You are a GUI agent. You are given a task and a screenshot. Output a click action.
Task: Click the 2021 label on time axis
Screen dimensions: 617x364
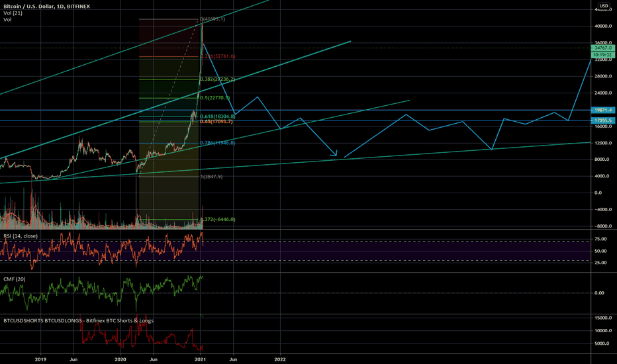click(x=201, y=359)
